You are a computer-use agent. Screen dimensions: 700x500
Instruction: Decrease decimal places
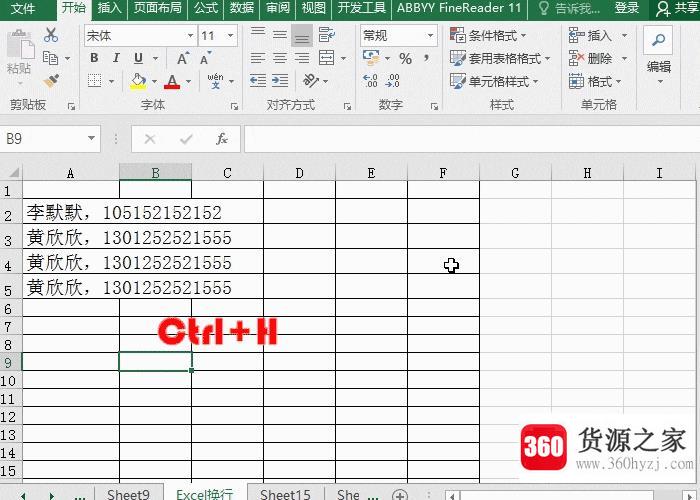pyautogui.click(x=393, y=81)
